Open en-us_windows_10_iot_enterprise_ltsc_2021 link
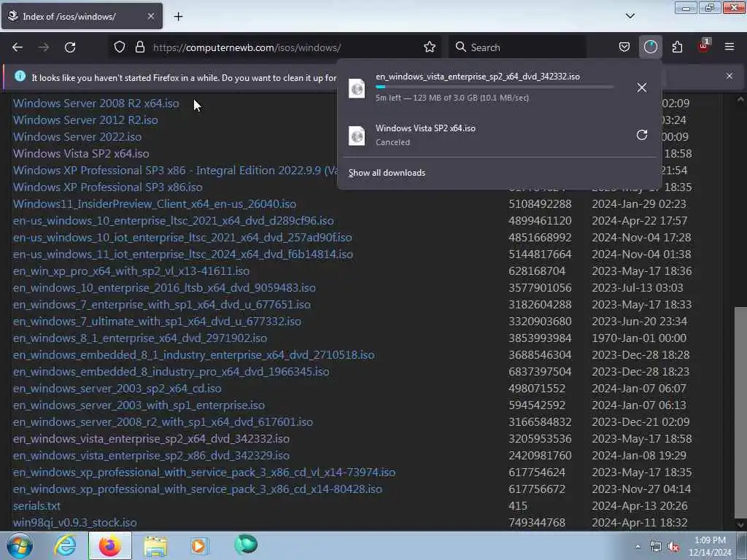The width and height of the screenshot is (747, 560). [182, 237]
